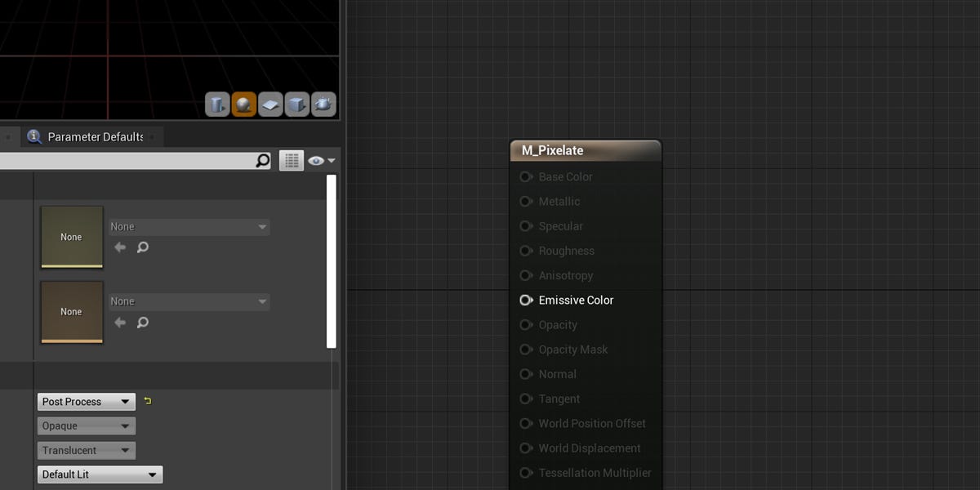The image size is (980, 490).
Task: Select the teapot custom preview mesh
Action: (x=323, y=105)
